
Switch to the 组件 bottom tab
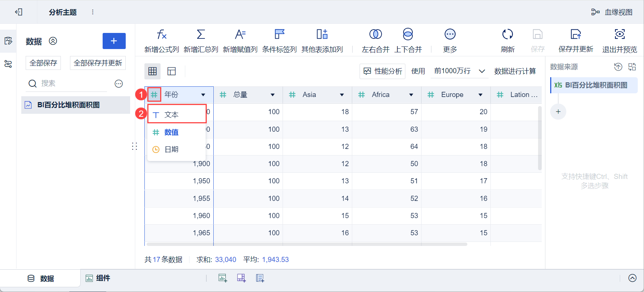(98, 278)
